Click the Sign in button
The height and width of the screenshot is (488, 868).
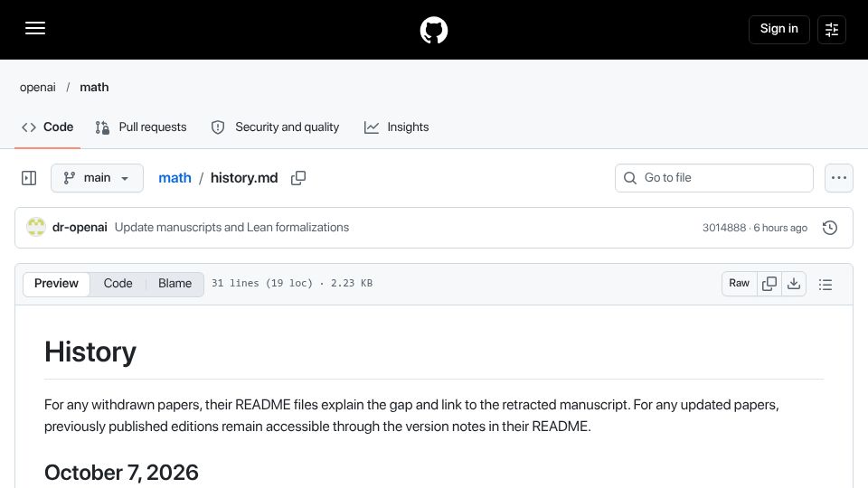pyautogui.click(x=778, y=29)
